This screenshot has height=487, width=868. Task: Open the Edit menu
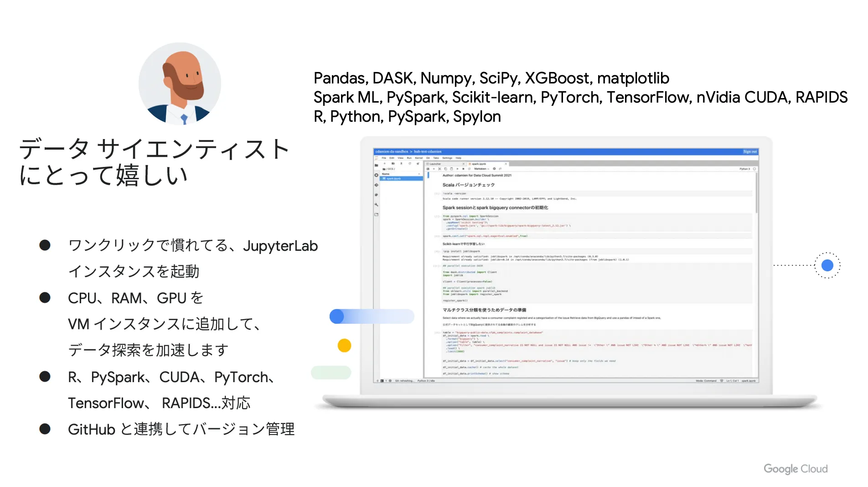(x=392, y=158)
